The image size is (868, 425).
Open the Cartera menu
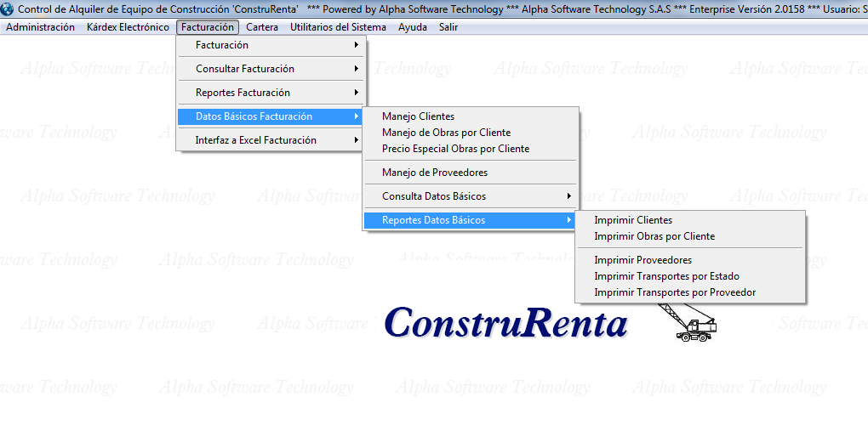(262, 27)
